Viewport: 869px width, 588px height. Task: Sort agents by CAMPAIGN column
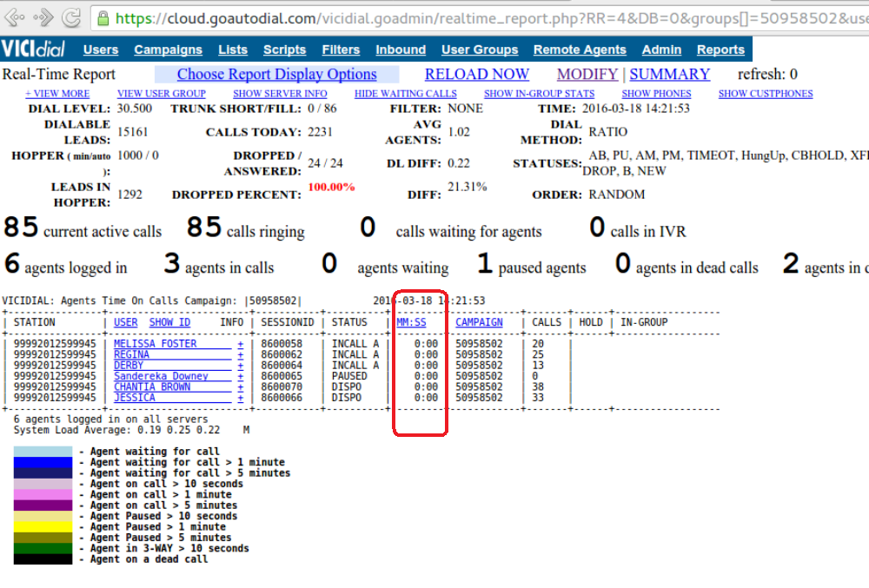pyautogui.click(x=480, y=322)
